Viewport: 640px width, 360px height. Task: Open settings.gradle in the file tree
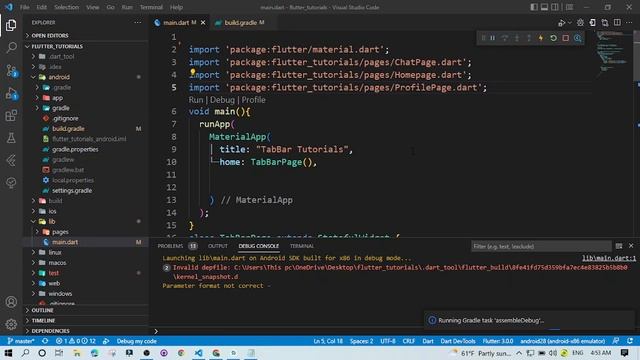pos(72,191)
